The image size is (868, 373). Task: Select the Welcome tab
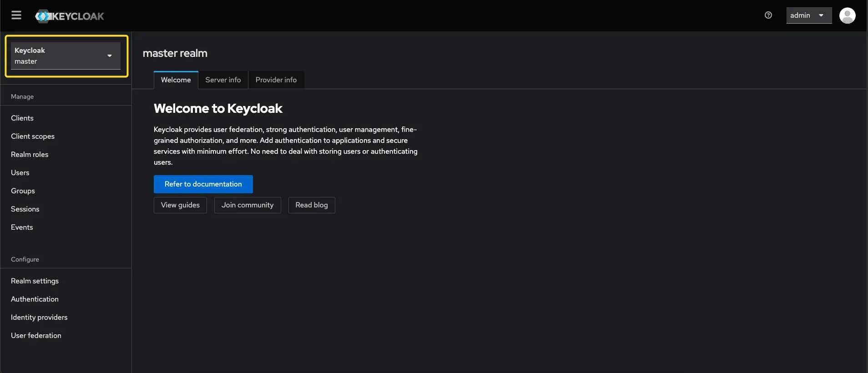point(176,80)
